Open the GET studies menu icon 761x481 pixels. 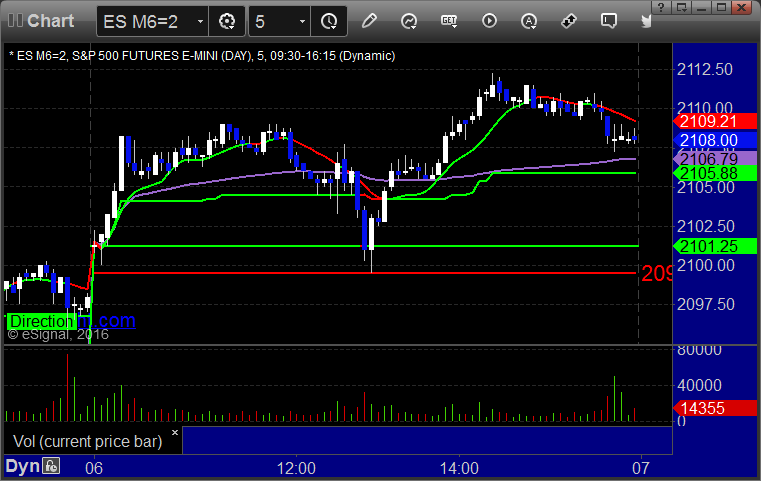(449, 21)
